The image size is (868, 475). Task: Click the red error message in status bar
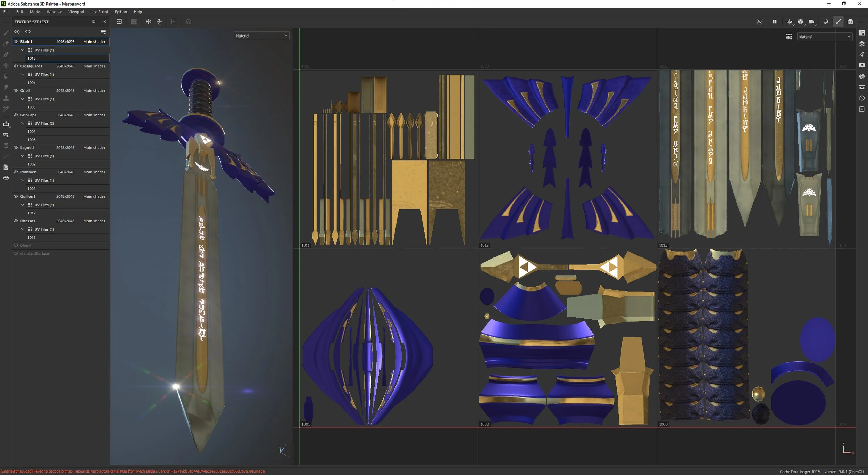133,472
